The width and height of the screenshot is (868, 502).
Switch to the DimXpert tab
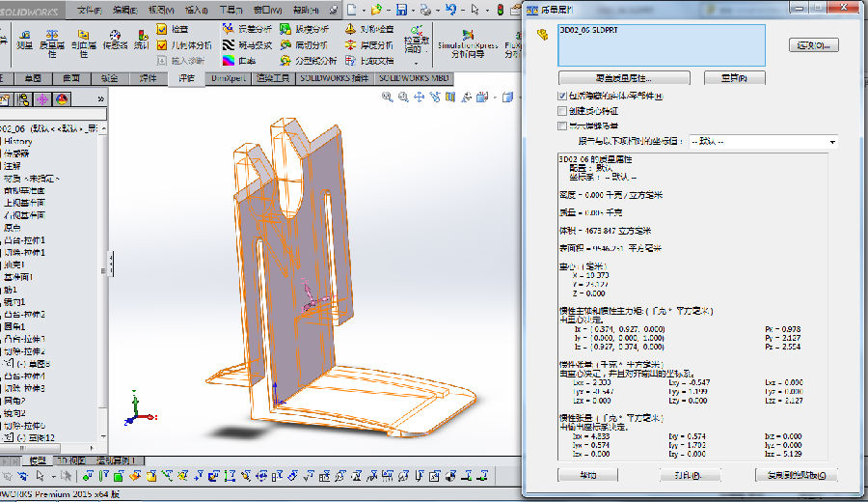229,77
